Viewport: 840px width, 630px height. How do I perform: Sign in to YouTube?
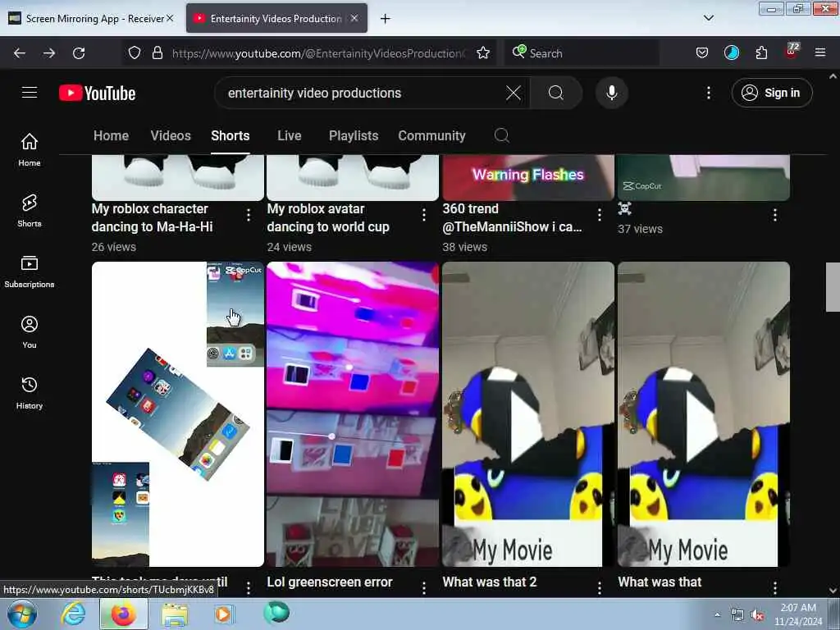(x=771, y=94)
